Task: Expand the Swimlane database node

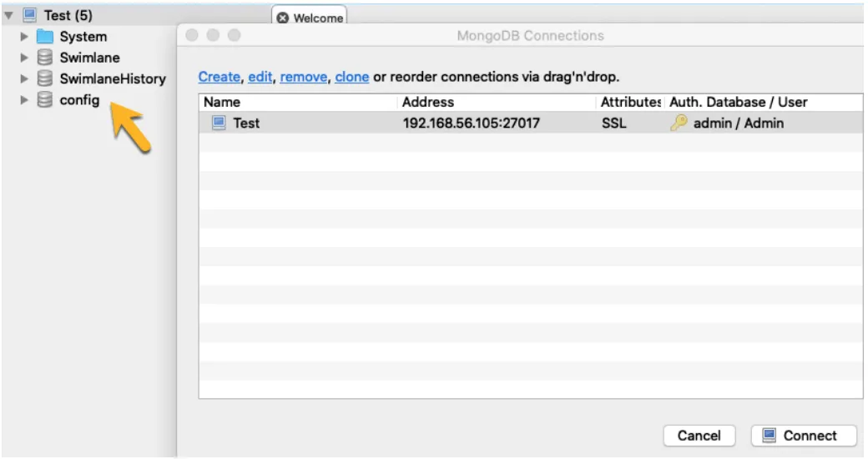Action: (x=24, y=58)
